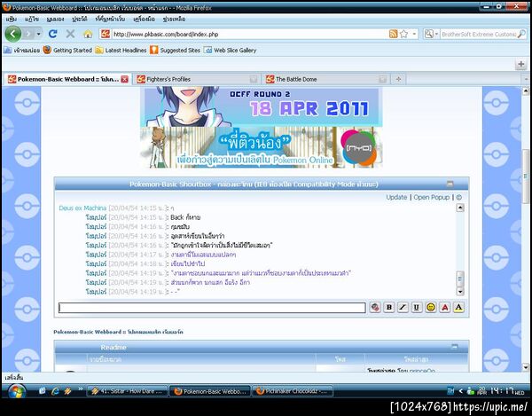Viewport: 532px width, 416px height.
Task: Click the Open Popup link
Action: pyautogui.click(x=431, y=197)
